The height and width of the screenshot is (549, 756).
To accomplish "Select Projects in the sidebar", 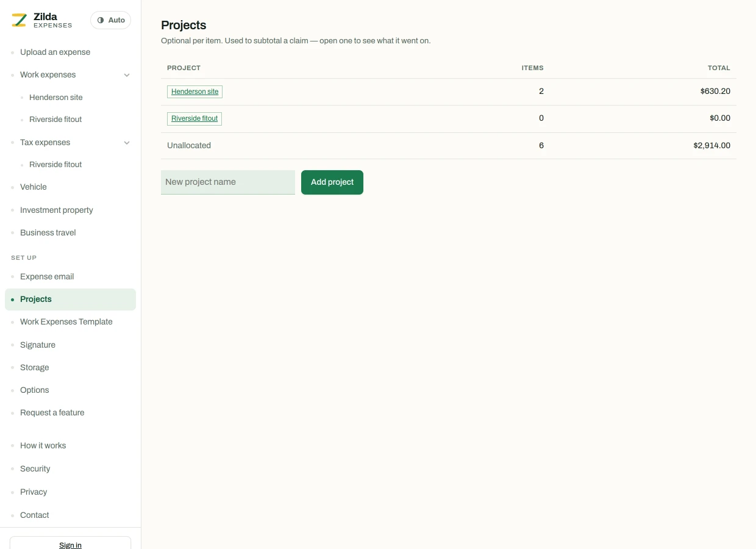I will (70, 300).
